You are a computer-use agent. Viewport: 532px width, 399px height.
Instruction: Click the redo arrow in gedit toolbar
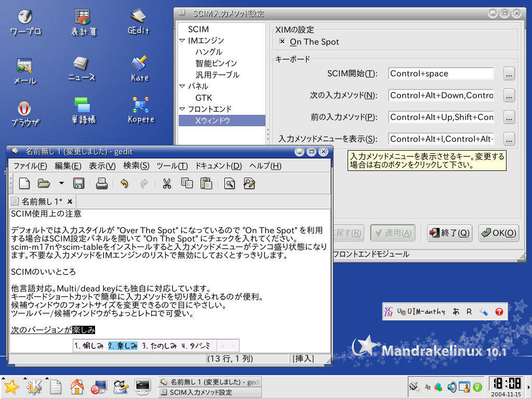[144, 183]
